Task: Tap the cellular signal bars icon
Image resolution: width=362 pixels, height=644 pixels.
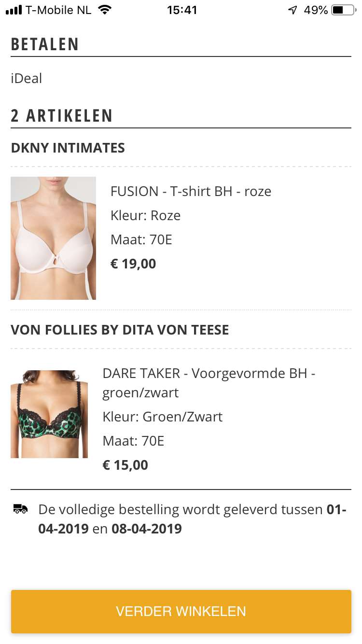Action: (14, 10)
